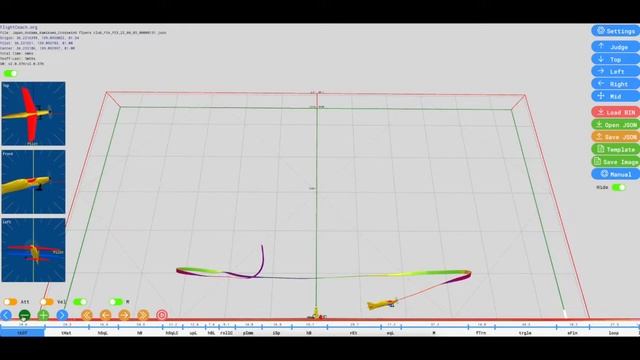Click the orange double-right fast-forward button

(143, 315)
